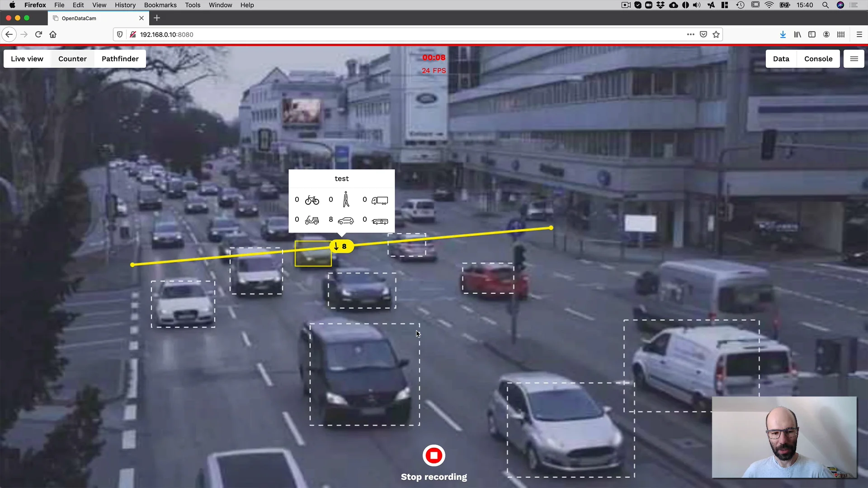The height and width of the screenshot is (488, 868).
Task: Toggle the bookmark star for this page
Action: [717, 34]
